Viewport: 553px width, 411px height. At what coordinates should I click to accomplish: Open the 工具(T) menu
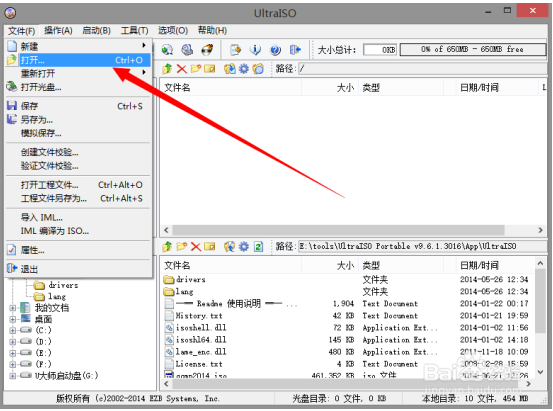[x=134, y=31]
